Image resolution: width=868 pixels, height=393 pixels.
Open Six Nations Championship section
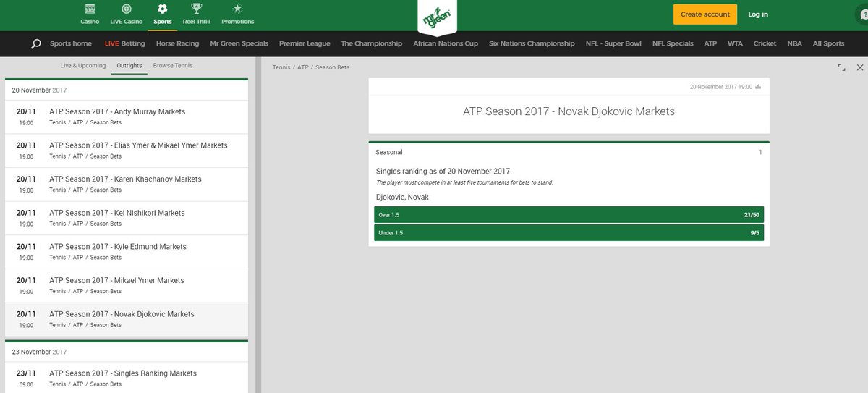pos(532,43)
